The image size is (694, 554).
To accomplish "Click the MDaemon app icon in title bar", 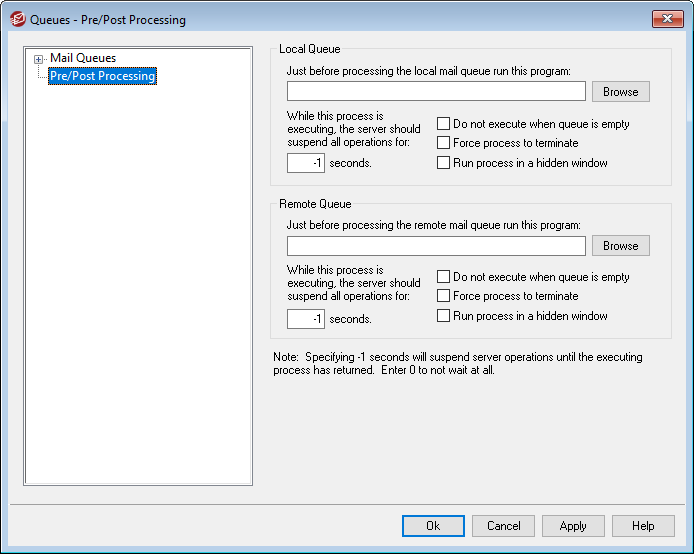I will (x=17, y=19).
